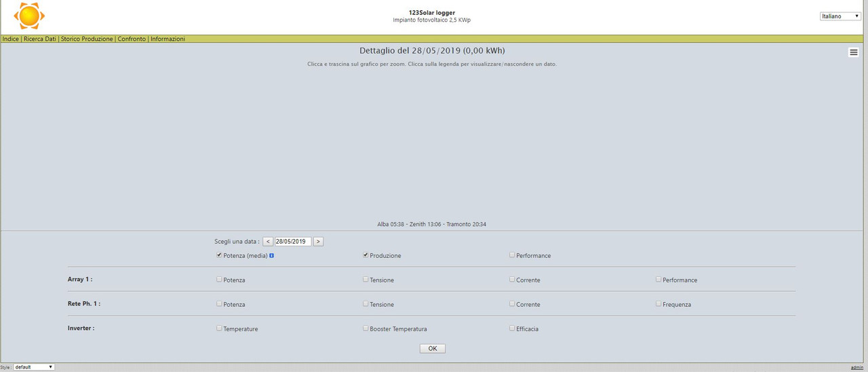The image size is (868, 372).
Task: Enable Array 1 Tensione checkbox
Action: (366, 279)
